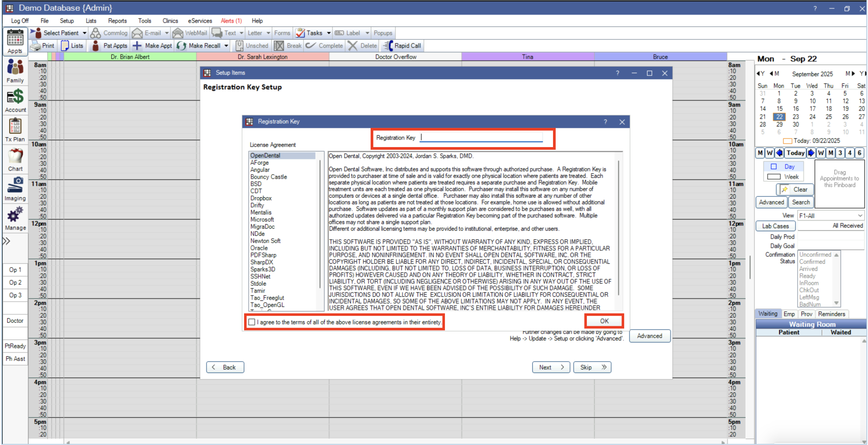Image resolution: width=868 pixels, height=445 pixels.
Task: Open the Account module icon
Action: [15, 96]
